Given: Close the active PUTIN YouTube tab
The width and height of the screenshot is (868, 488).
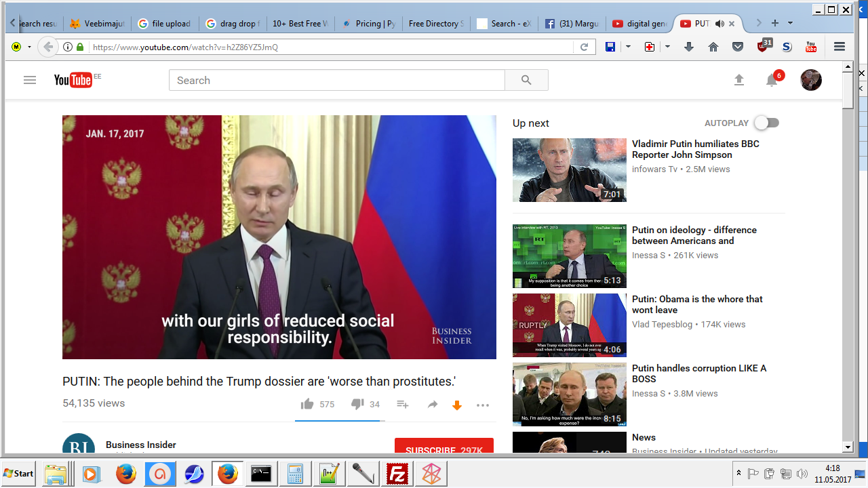Looking at the screenshot, I should [x=732, y=24].
